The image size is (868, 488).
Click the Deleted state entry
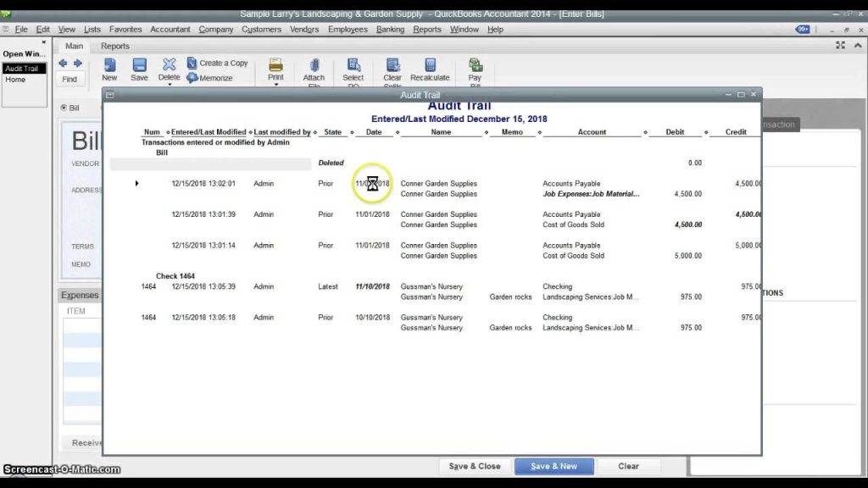point(331,163)
